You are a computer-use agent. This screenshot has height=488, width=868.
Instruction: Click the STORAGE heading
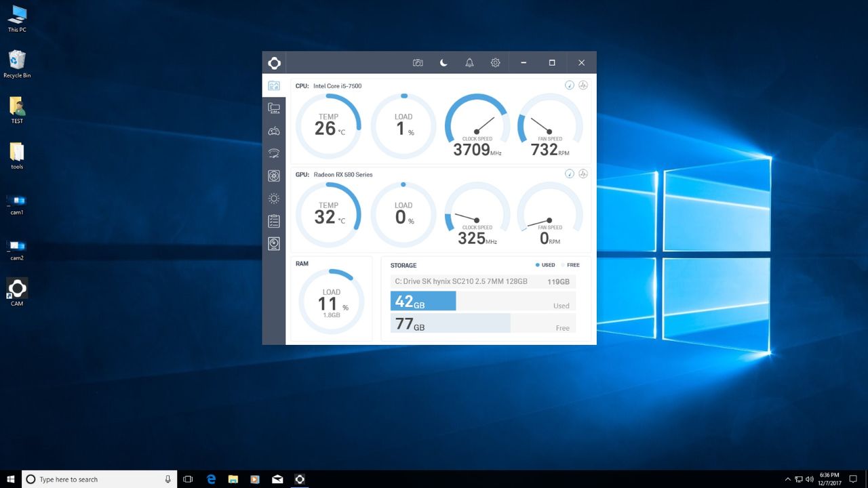point(403,265)
